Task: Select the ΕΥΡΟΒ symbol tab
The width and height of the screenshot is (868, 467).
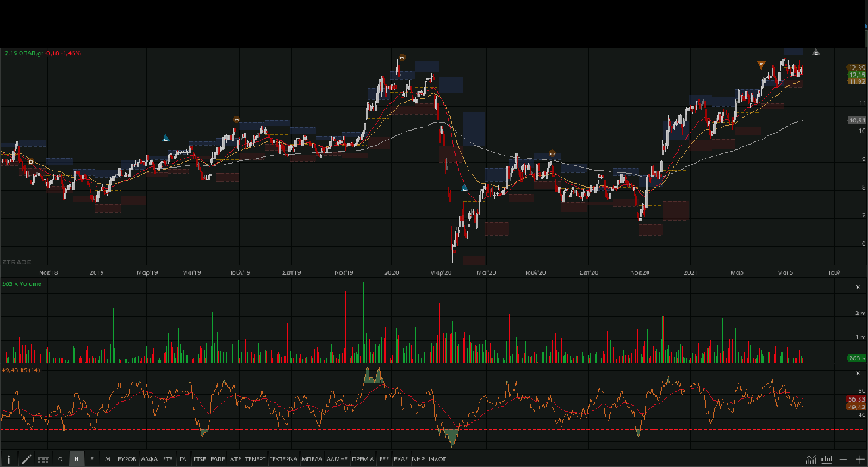Action: 127,459
